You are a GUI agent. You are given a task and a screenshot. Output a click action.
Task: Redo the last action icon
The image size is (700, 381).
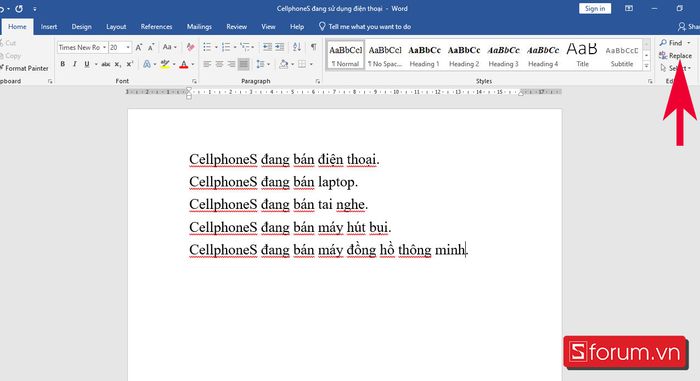pyautogui.click(x=19, y=8)
